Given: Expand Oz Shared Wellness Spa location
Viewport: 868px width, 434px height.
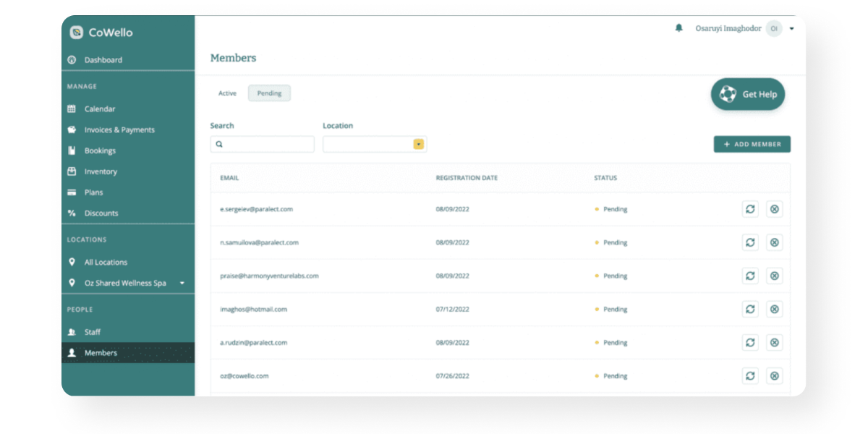Looking at the screenshot, I should pos(182,283).
